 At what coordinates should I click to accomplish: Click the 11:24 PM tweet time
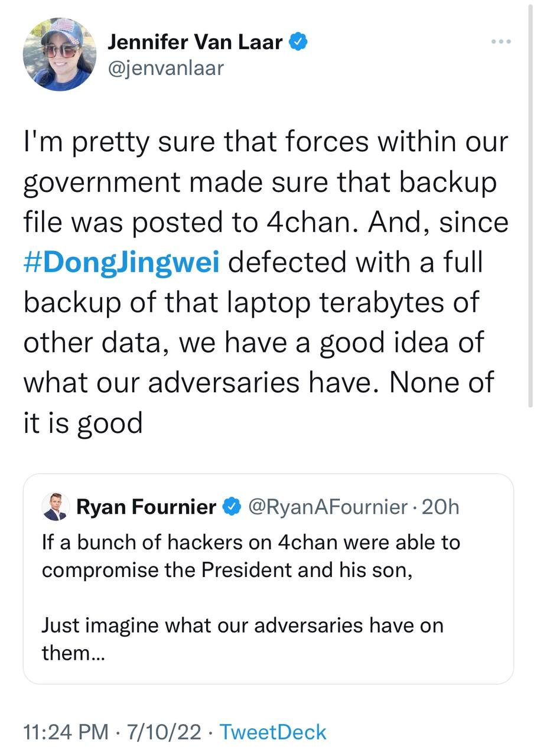[66, 732]
